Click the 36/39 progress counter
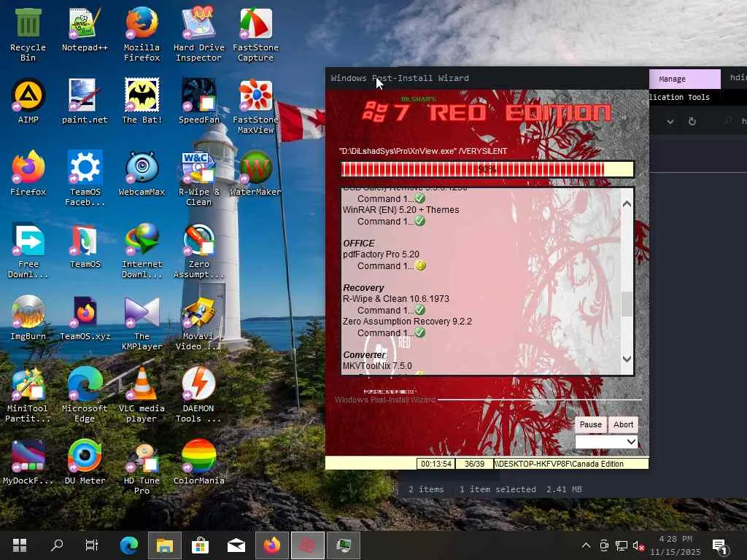The image size is (747, 560). (x=474, y=464)
